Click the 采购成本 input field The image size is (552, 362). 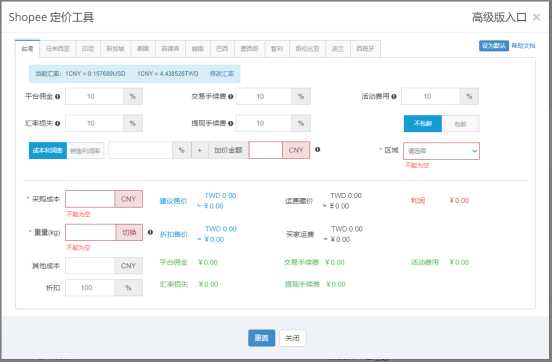(x=90, y=199)
